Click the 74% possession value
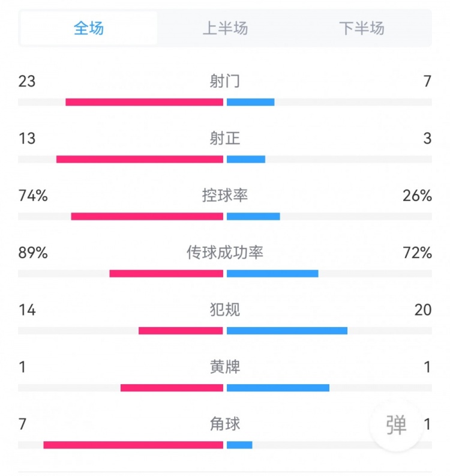Screen dimensions: 450x476 [33, 196]
